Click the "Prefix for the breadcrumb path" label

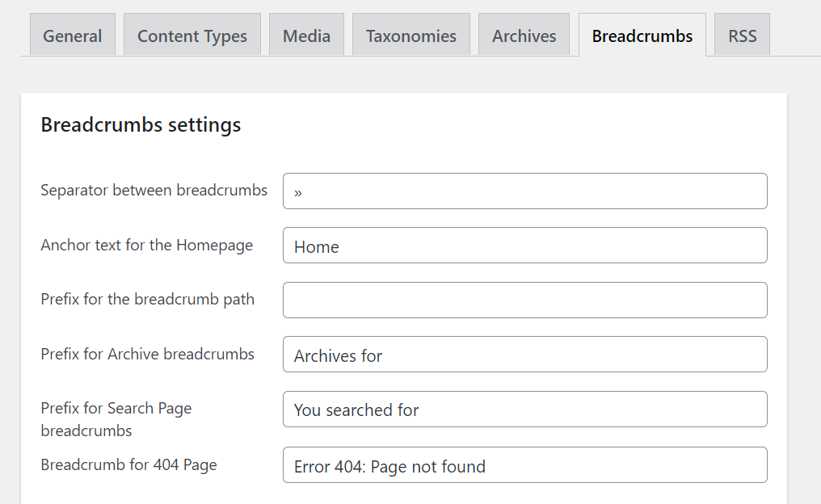click(x=147, y=300)
